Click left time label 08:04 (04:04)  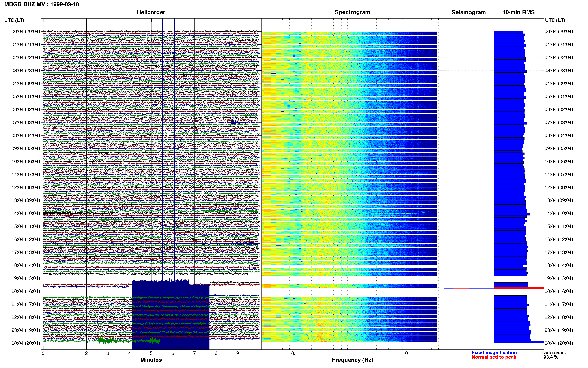click(x=26, y=135)
